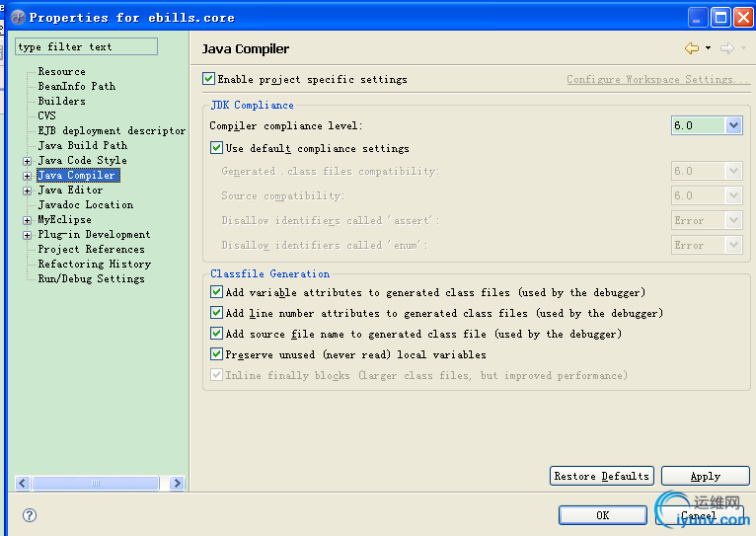Image resolution: width=756 pixels, height=536 pixels.
Task: Toggle Add line number attributes checkbox
Action: tap(216, 312)
